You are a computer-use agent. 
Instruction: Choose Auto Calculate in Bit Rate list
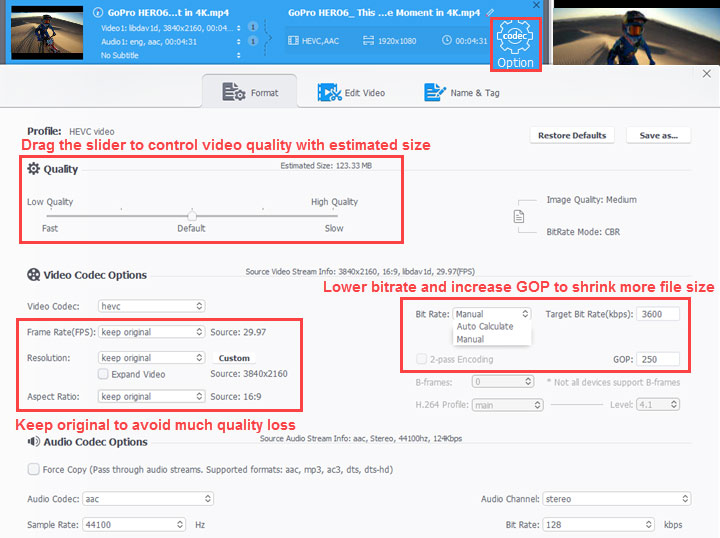pos(485,326)
